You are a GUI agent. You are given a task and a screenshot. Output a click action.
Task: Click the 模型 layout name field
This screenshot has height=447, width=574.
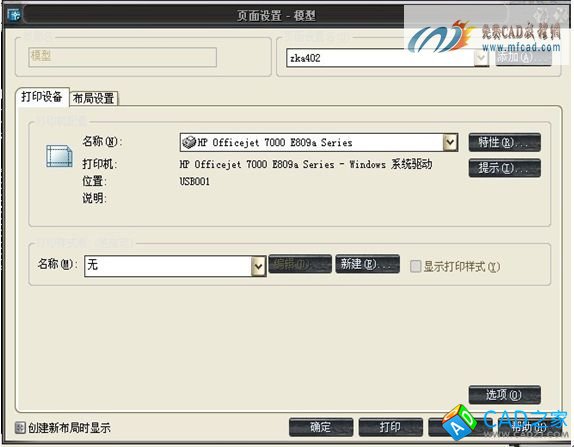click(122, 57)
